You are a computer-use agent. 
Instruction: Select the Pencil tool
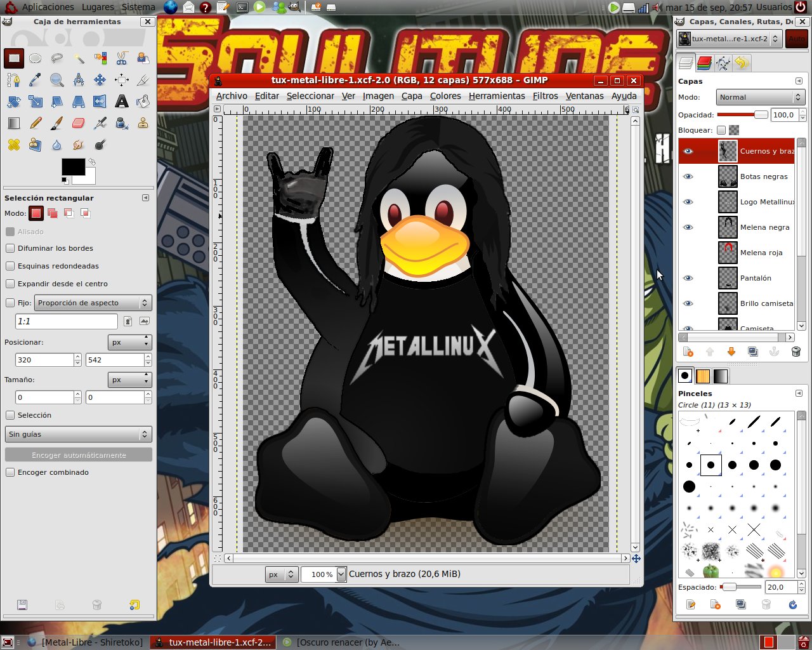click(36, 123)
